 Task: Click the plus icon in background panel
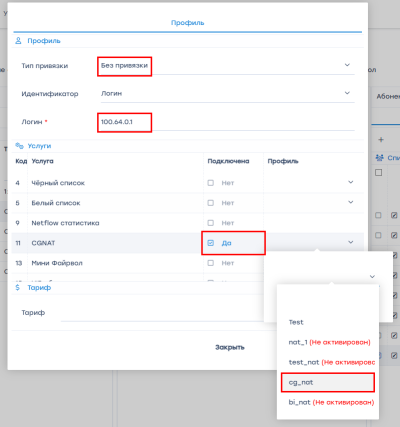(381, 140)
